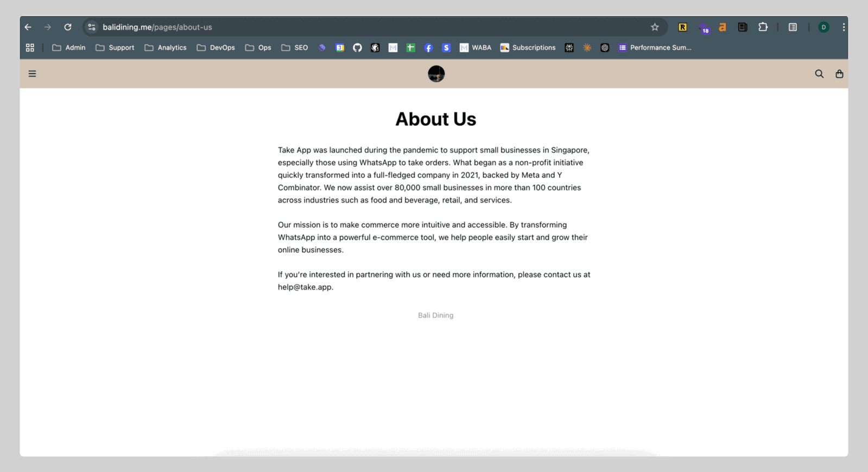Open the Extensions puzzle-piece menu
The width and height of the screenshot is (868, 472).
coord(763,27)
